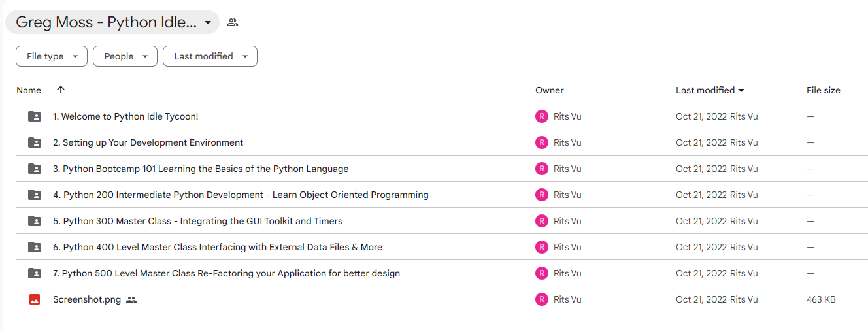Image resolution: width=868 pixels, height=332 pixels.
Task: Open the Greg Moss folder title dropdown
Action: pyautogui.click(x=112, y=22)
